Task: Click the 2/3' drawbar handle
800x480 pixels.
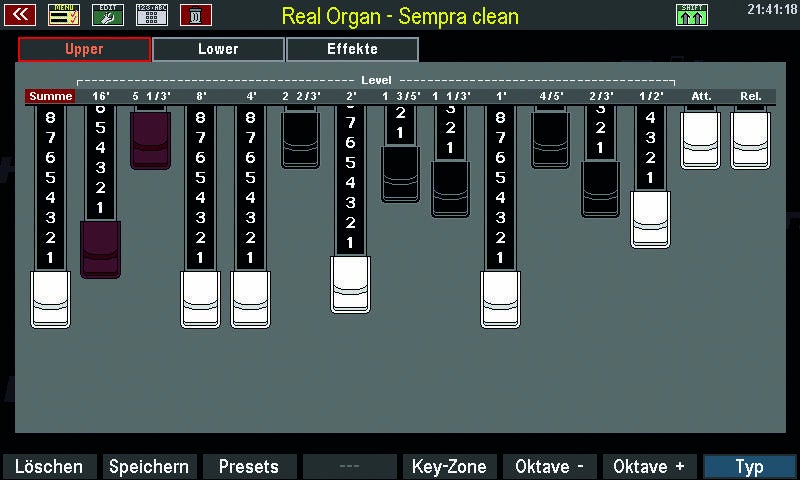Action: pyautogui.click(x=601, y=189)
